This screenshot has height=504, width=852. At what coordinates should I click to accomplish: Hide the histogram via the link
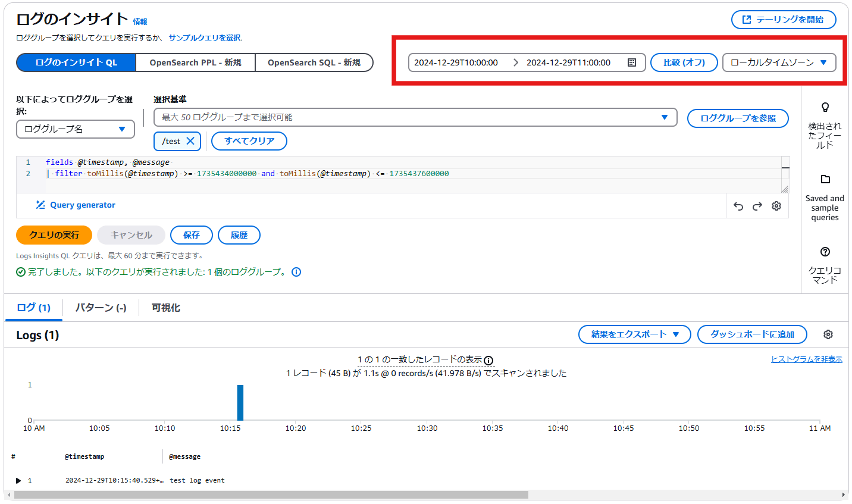[807, 359]
